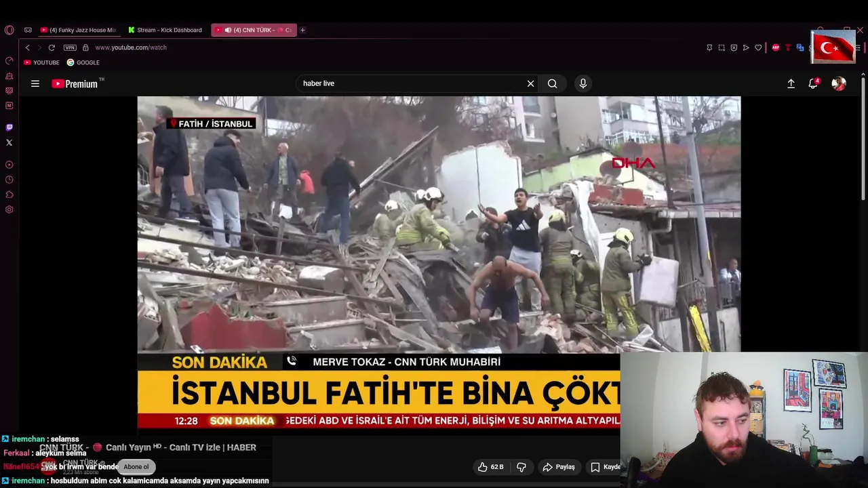
Task: Open a new tab with the plus button
Action: (x=302, y=30)
